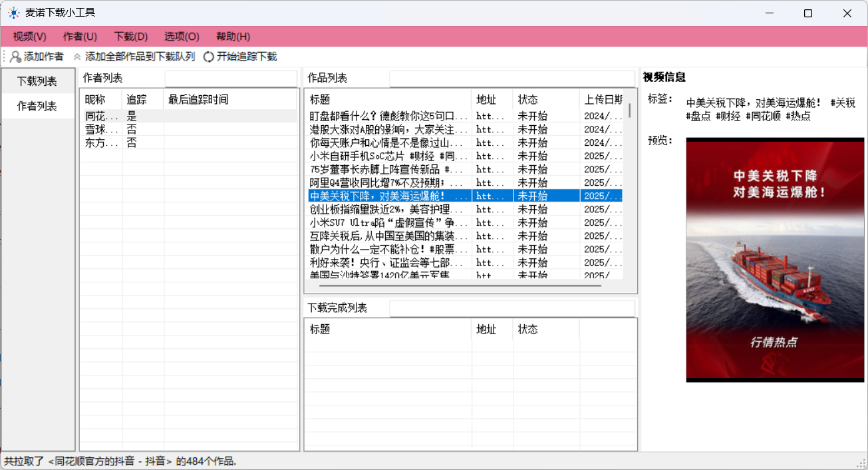
Task: Select highlighted row 中美关税下降，对美海运爆舱
Action: tap(466, 196)
